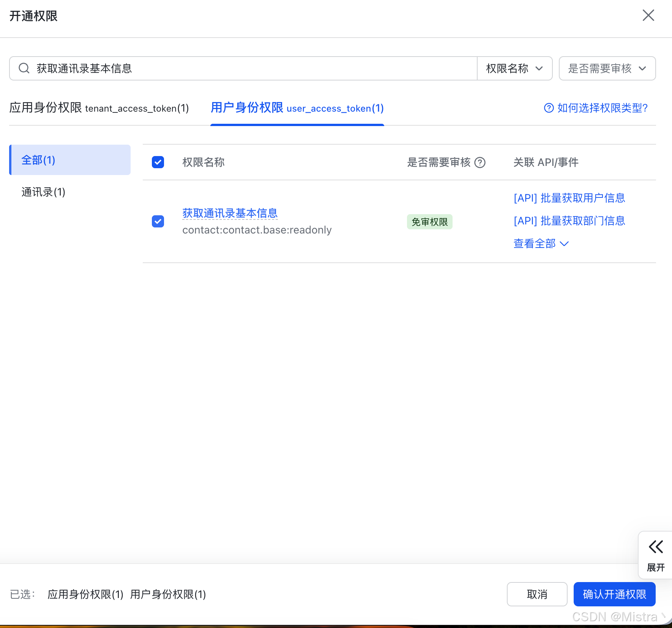Click help icon beside 如何选择权限类型
672x628 pixels.
549,108
